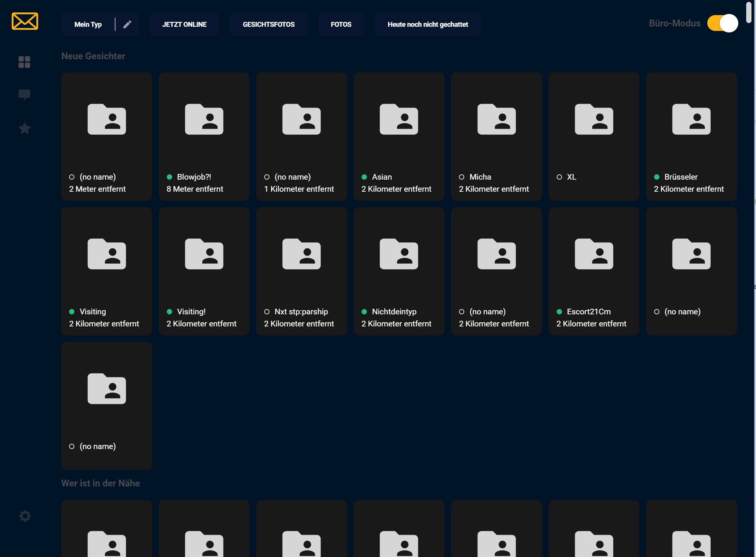
Task: Click the envelope logo icon
Action: [x=25, y=21]
